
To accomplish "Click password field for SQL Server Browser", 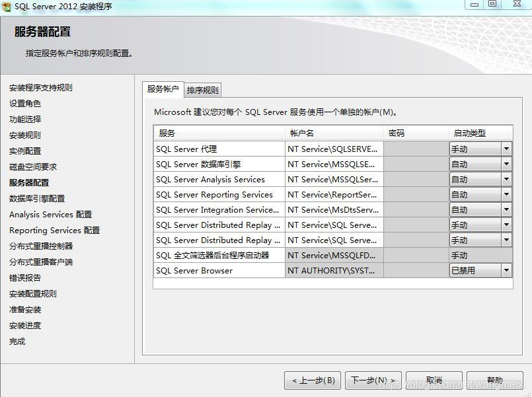I will pyautogui.click(x=416, y=271).
